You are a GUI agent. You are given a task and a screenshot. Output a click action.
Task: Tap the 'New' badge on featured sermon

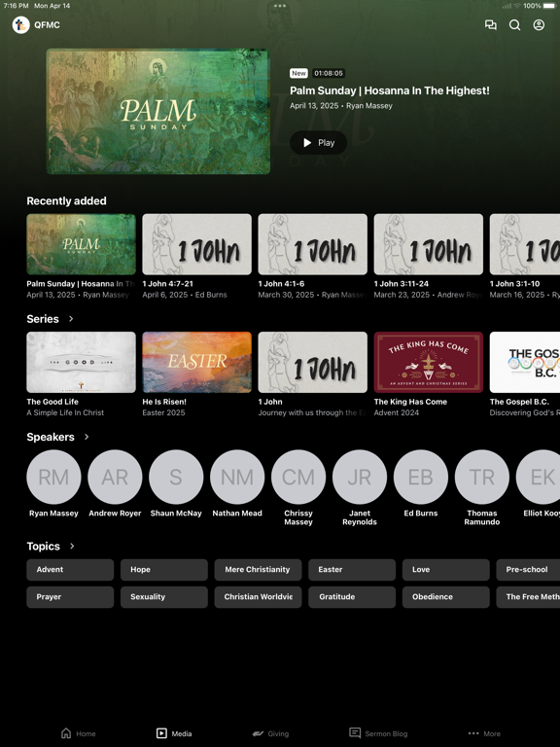[298, 73]
